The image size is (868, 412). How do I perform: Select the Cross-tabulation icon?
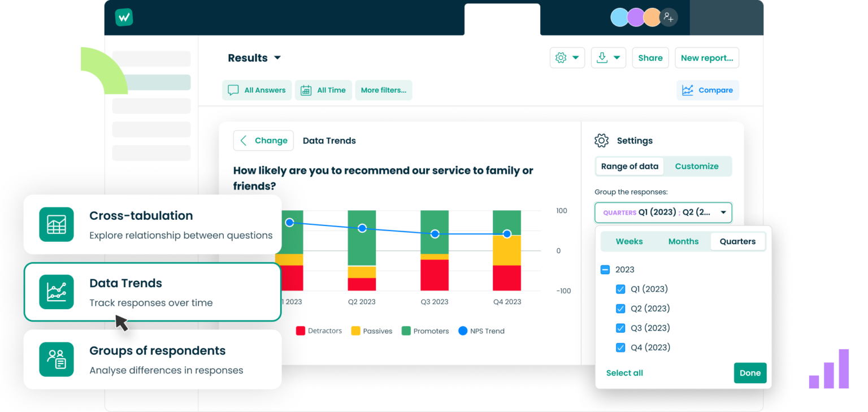[57, 224]
